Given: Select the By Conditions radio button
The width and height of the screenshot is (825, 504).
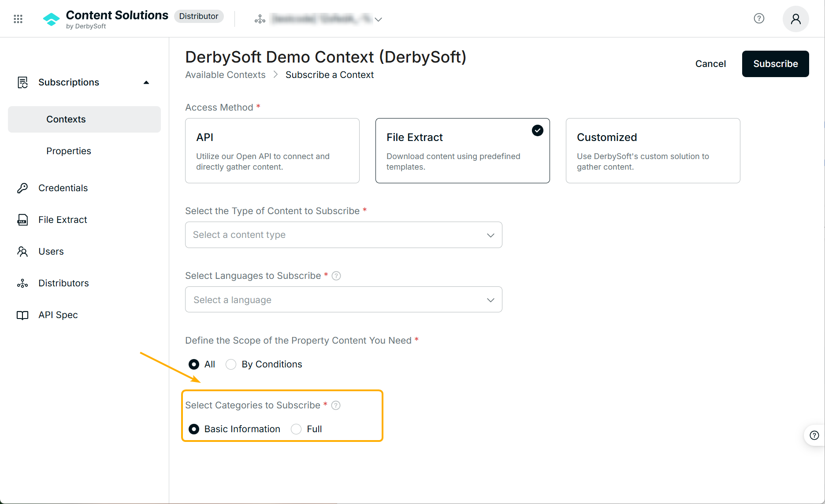Looking at the screenshot, I should click(231, 364).
